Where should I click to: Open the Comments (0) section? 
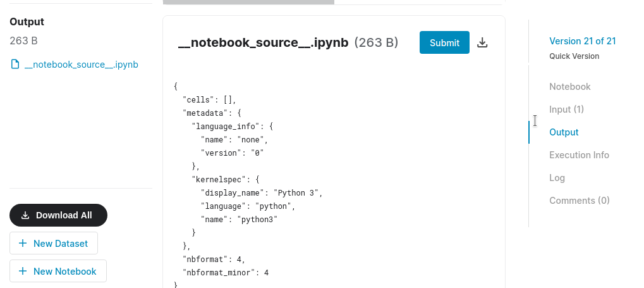tap(579, 201)
